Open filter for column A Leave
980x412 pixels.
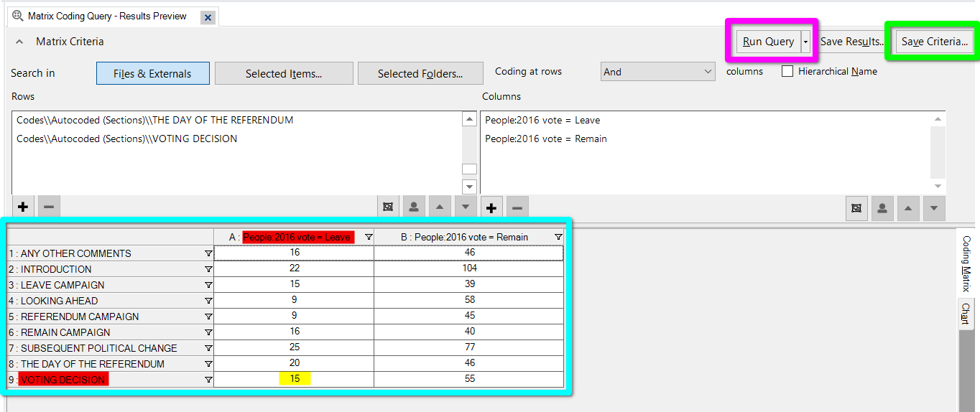tap(369, 237)
